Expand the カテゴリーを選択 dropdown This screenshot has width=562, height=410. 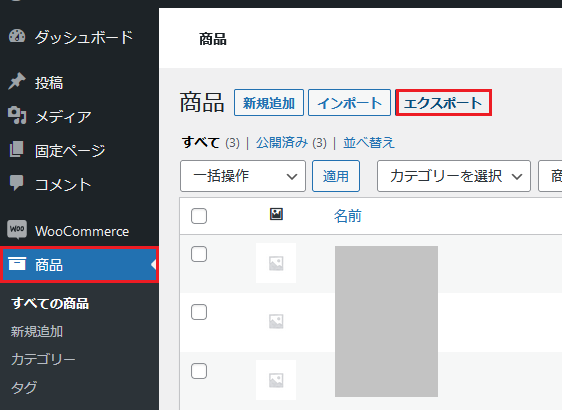(454, 176)
